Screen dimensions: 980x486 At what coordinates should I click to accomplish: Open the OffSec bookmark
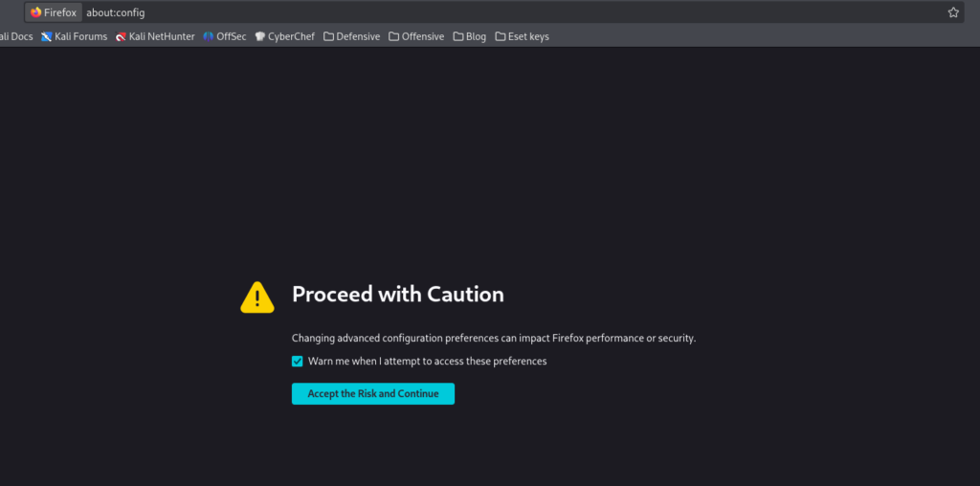point(225,36)
